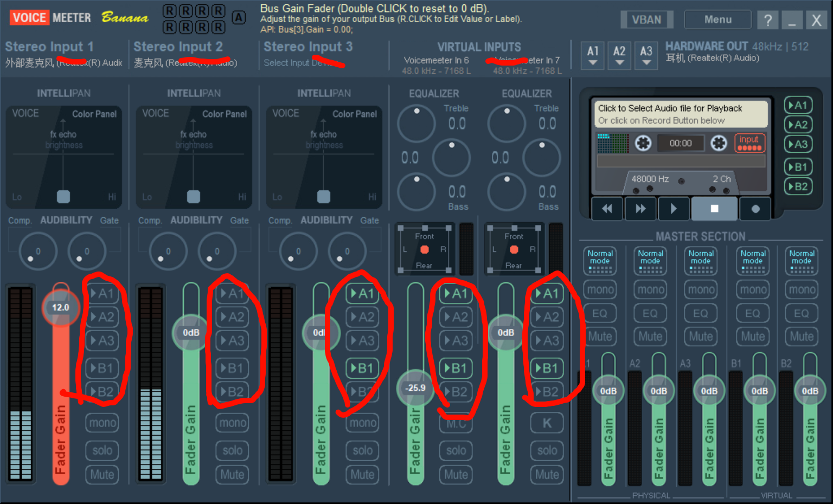Image resolution: width=833 pixels, height=504 pixels.
Task: Click the second virtual input Front/Rear panner
Action: pos(514,249)
